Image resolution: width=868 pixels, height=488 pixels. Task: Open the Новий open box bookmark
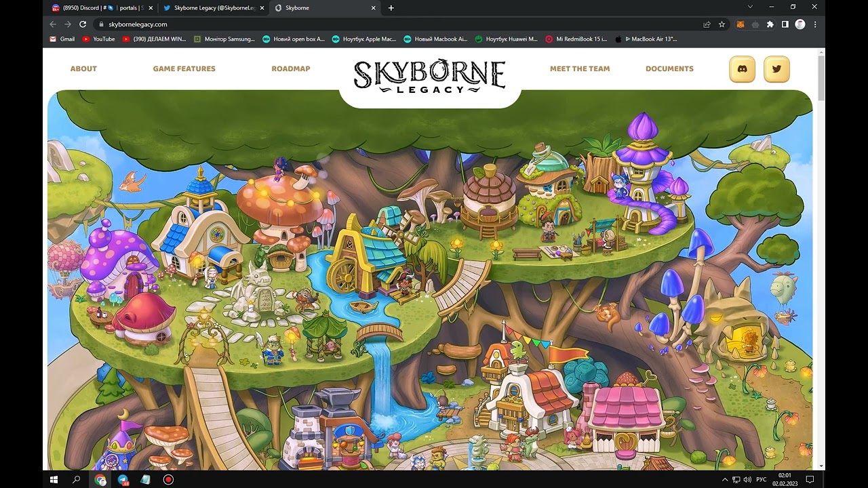click(294, 39)
